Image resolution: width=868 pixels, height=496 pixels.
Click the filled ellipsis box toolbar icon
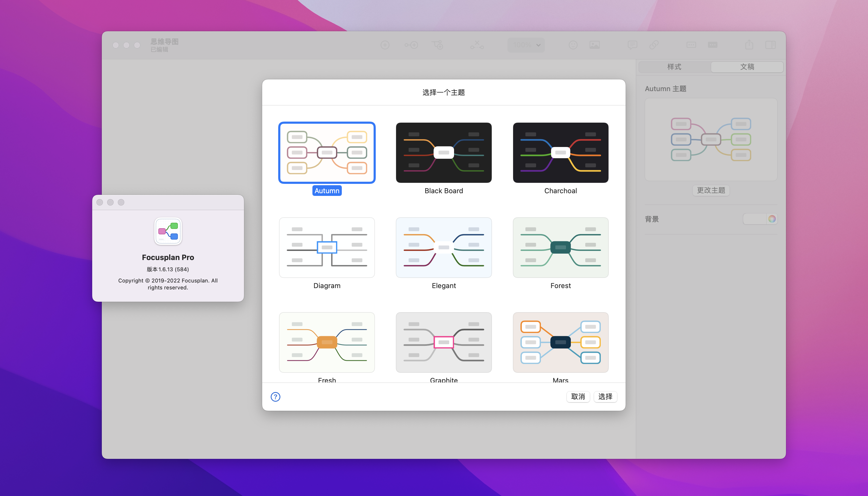pyautogui.click(x=713, y=45)
